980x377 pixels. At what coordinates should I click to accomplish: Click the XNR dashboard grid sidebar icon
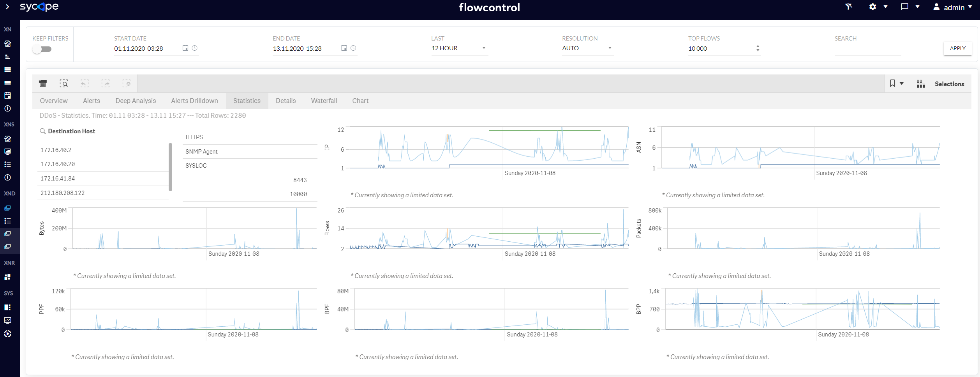(x=7, y=277)
